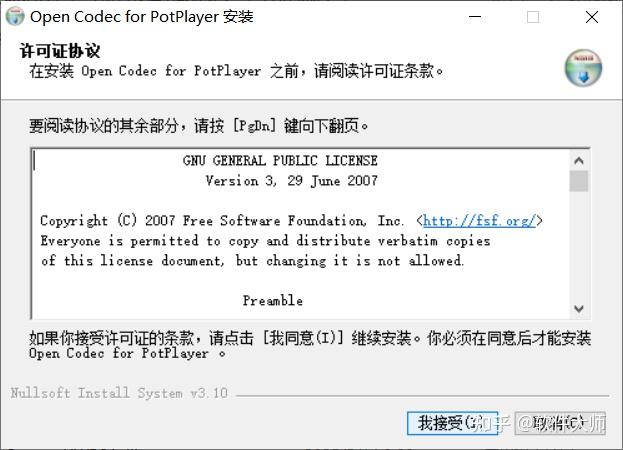Viewport: 623px width, 450px height.
Task: Click the license scrollbar down arrow
Action: (x=579, y=309)
